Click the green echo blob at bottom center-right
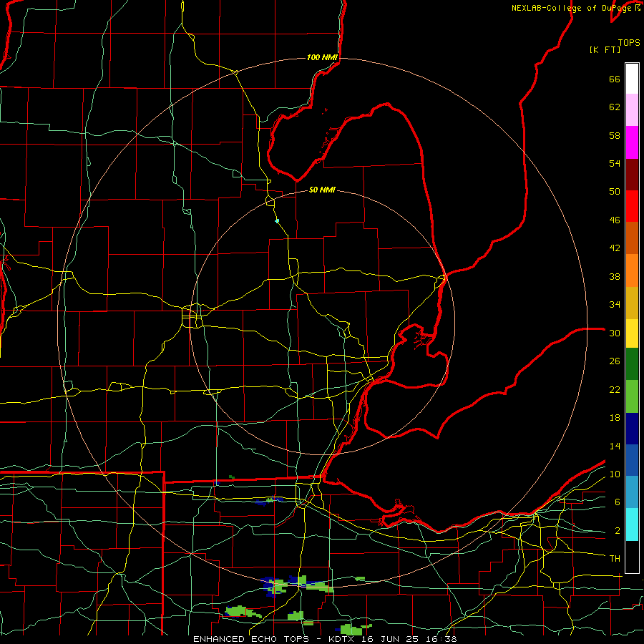Screen dimensions: 644x644 coord(353,629)
